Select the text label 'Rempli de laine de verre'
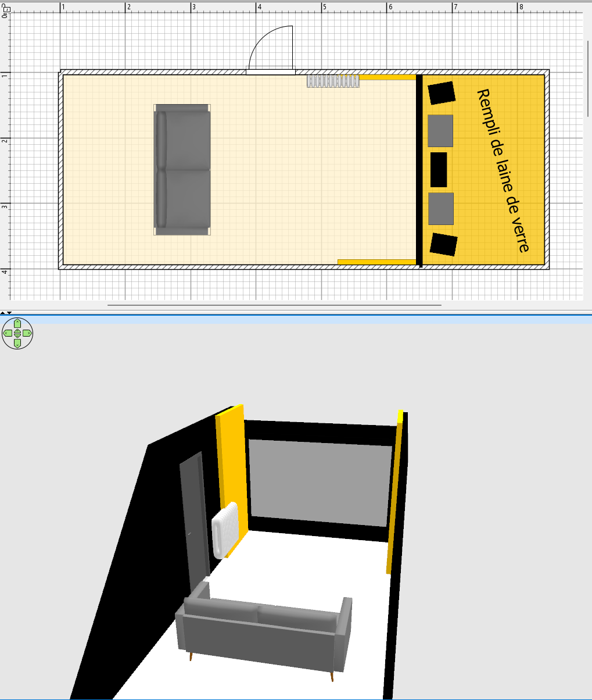Image resolution: width=592 pixels, height=700 pixels. 503,170
